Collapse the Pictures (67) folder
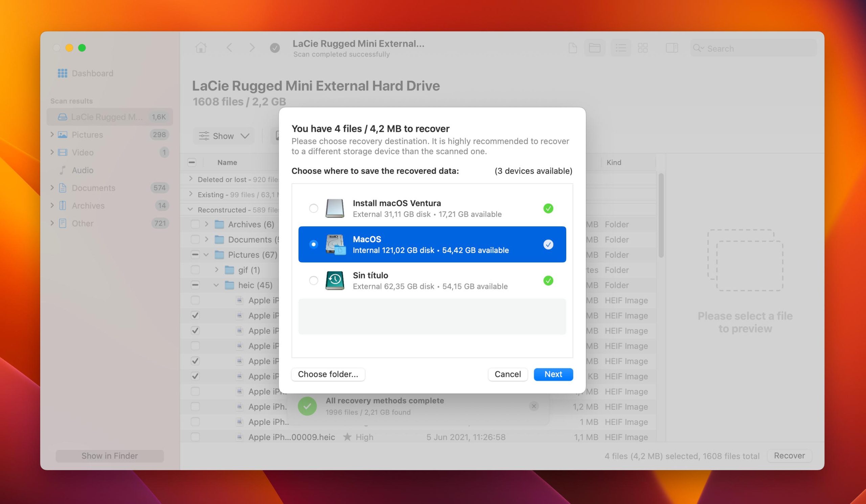 click(206, 255)
